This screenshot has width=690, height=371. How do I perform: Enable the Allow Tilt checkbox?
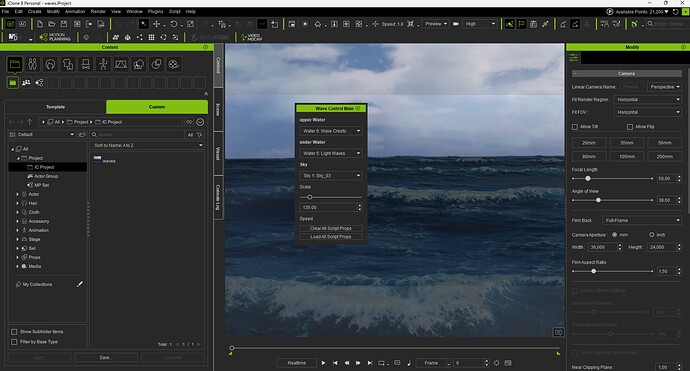[575, 127]
